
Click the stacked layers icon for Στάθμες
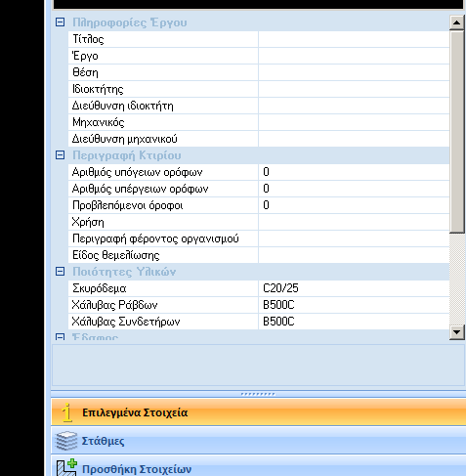point(66,441)
